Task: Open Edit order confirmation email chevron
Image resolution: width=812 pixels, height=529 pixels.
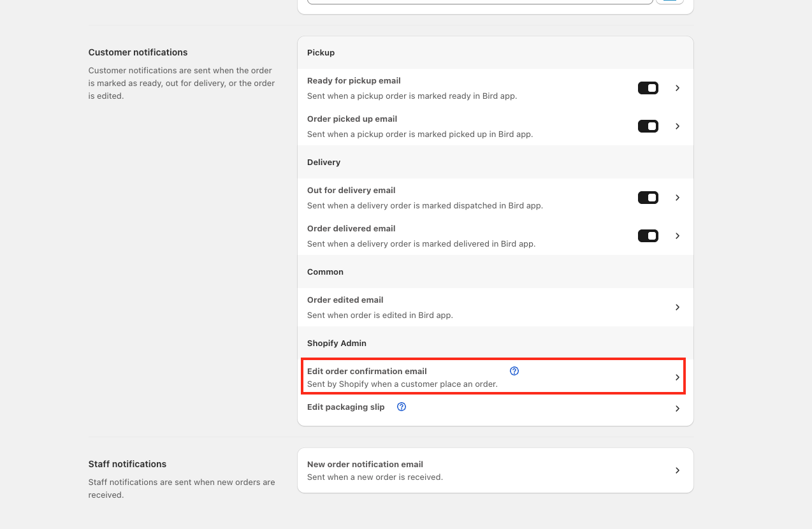Action: pos(678,377)
